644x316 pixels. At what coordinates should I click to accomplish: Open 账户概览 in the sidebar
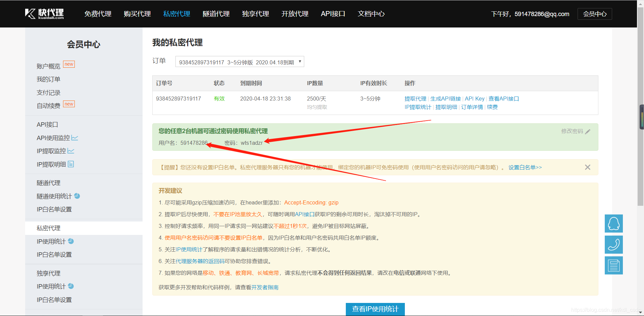tap(48, 66)
